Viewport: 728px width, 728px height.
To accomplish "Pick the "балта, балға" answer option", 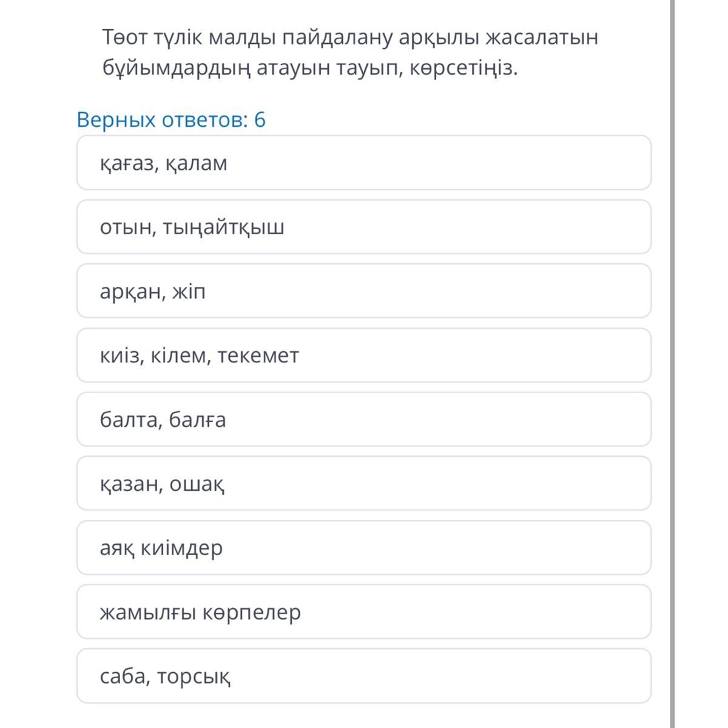I will click(x=363, y=420).
